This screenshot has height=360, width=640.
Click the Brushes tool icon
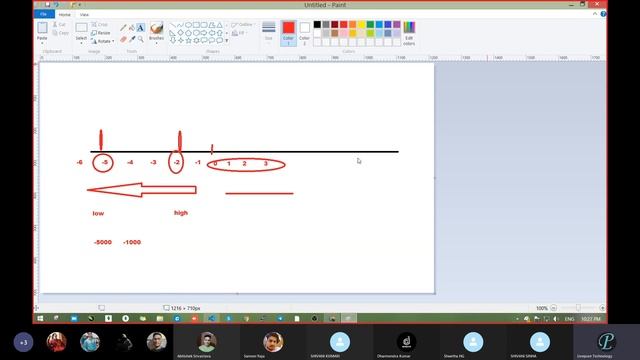coord(156,28)
